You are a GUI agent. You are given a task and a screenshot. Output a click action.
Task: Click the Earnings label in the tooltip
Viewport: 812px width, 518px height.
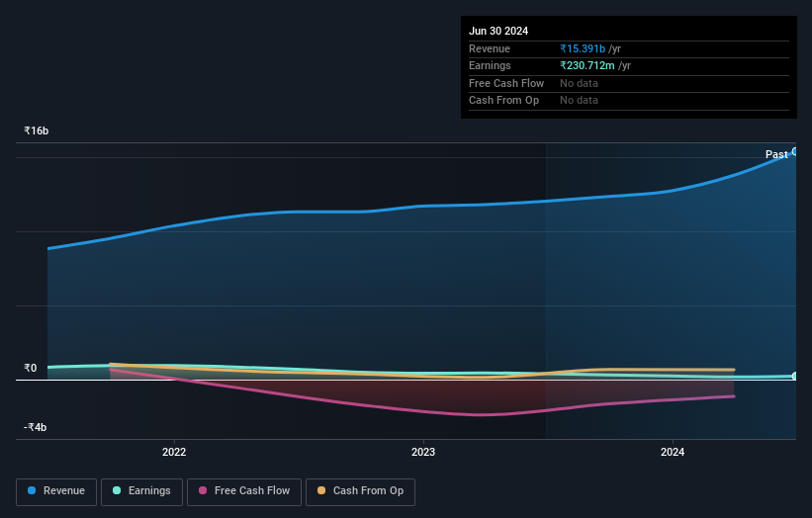(490, 65)
